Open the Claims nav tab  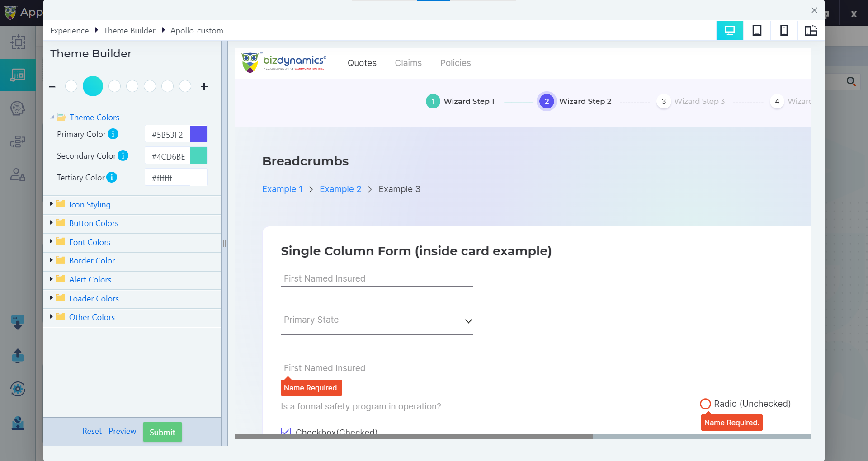point(408,63)
